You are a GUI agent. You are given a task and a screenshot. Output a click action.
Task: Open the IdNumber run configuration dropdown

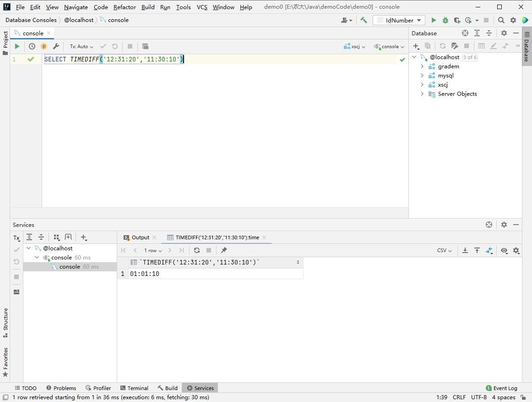tap(399, 20)
